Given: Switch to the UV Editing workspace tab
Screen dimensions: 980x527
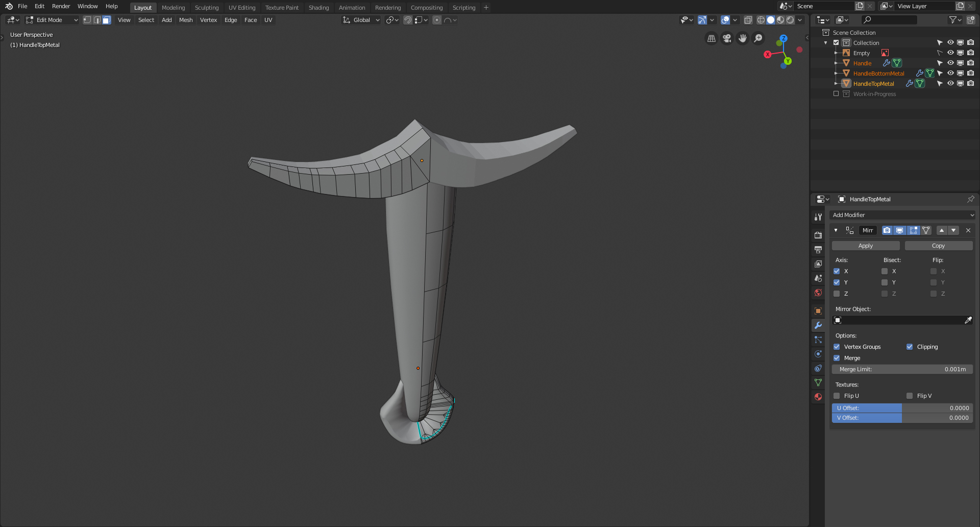Looking at the screenshot, I should coord(241,8).
